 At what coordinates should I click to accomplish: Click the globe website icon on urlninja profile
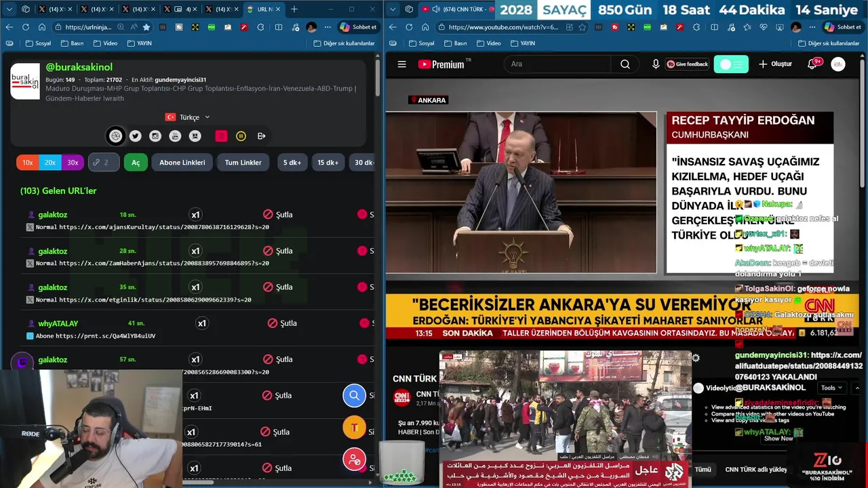pos(116,136)
